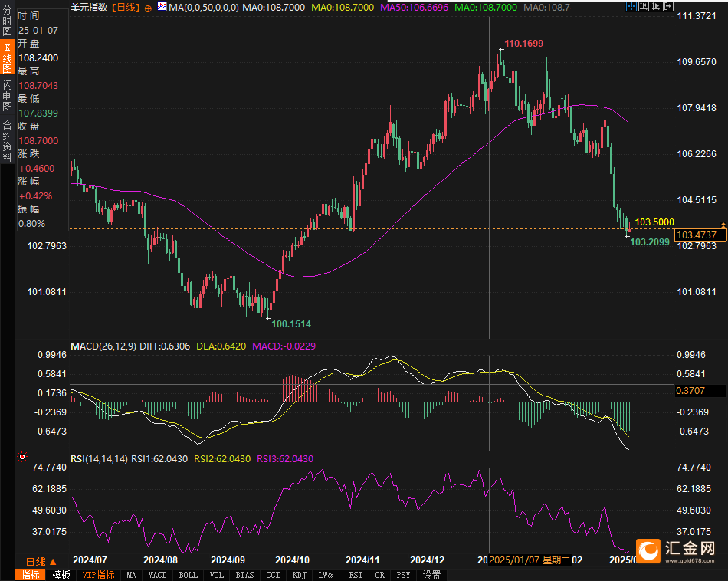728x581 pixels.
Task: Open the VIP指标 tab
Action: tap(98, 575)
